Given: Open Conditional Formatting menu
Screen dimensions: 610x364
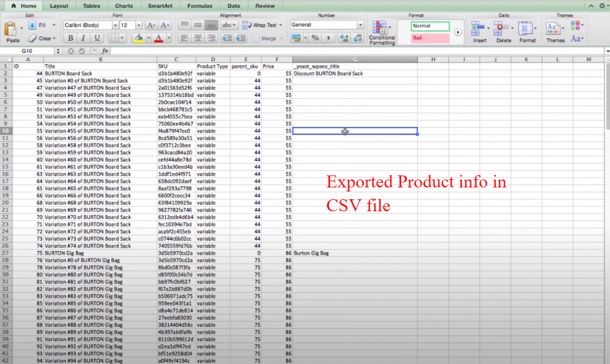Looking at the screenshot, I should (382, 33).
